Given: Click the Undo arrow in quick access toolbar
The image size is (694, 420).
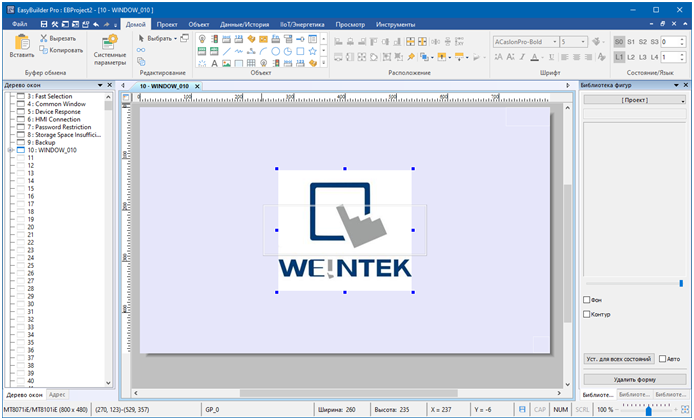Looking at the screenshot, I should [96, 24].
